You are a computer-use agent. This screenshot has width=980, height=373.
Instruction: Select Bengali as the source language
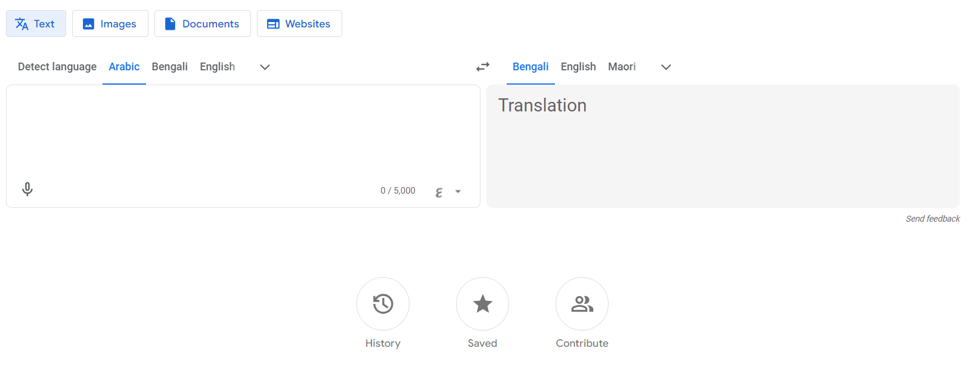pos(170,67)
